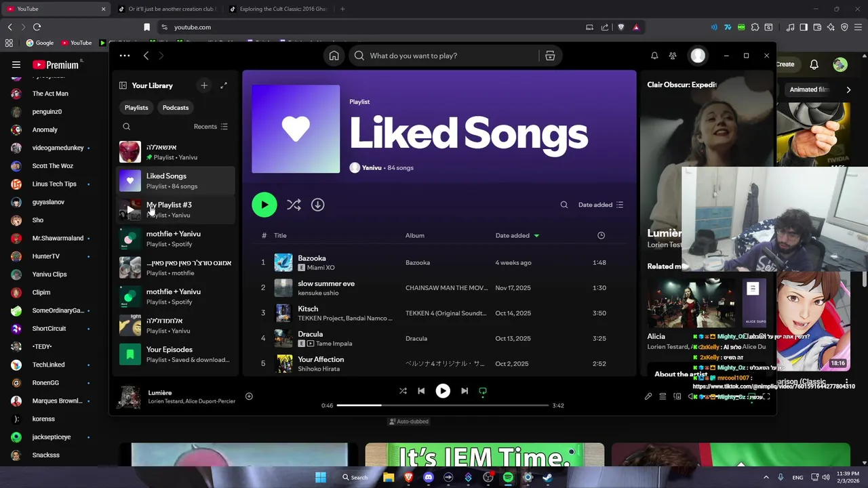Open Steam from taskbar
Screen dimensions: 868x488
(x=547, y=477)
